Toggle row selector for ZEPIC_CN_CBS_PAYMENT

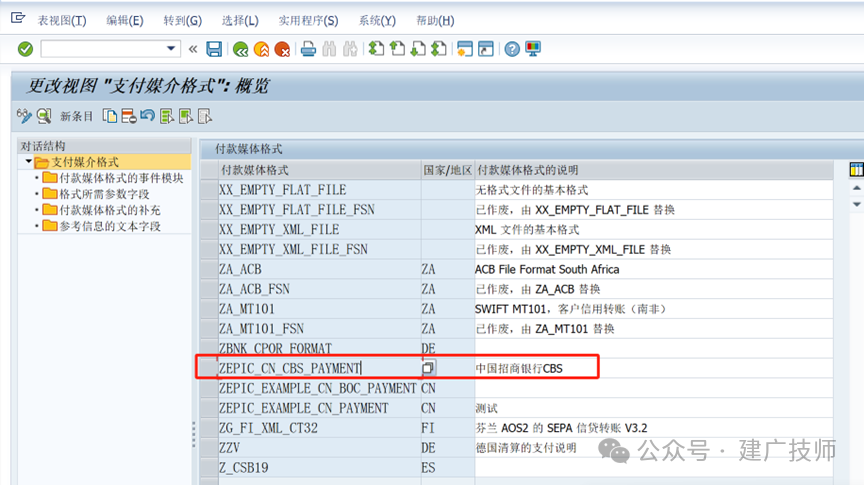tap(209, 368)
